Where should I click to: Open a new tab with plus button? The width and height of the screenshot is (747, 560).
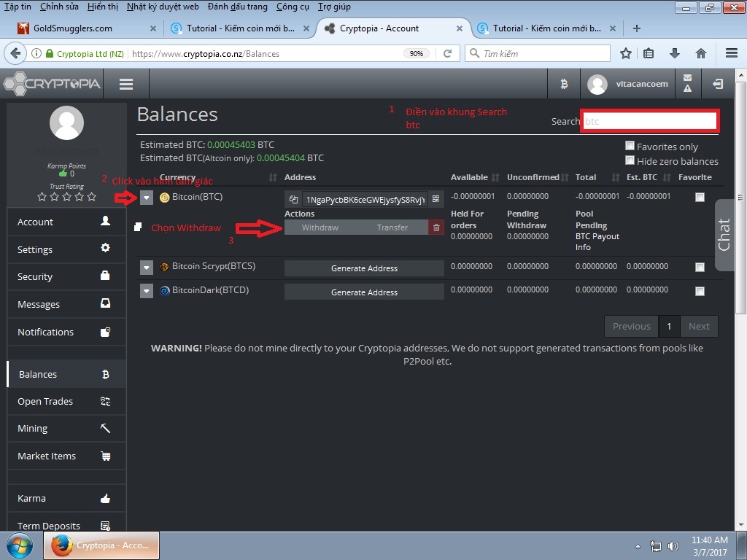[x=636, y=28]
